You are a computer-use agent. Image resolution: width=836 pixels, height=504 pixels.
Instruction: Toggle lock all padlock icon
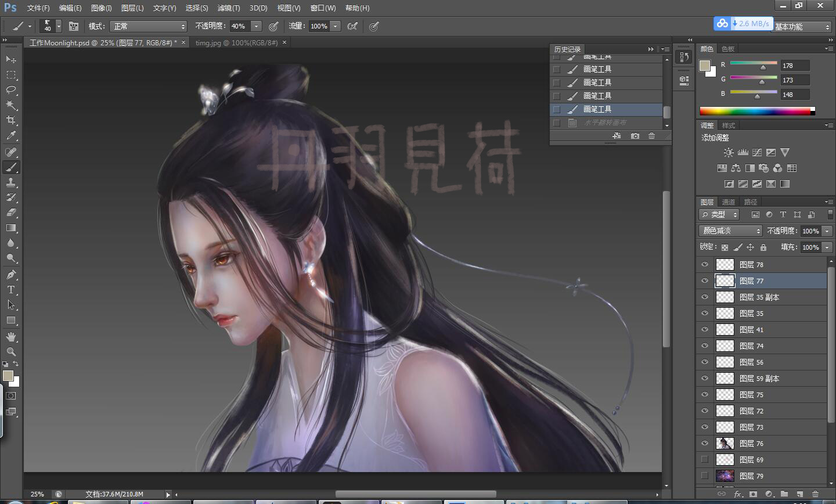[763, 247]
